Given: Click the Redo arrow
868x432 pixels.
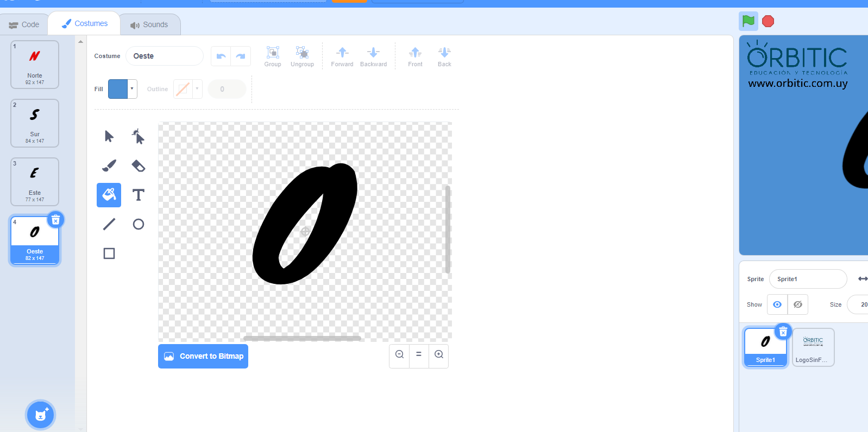Looking at the screenshot, I should [241, 56].
